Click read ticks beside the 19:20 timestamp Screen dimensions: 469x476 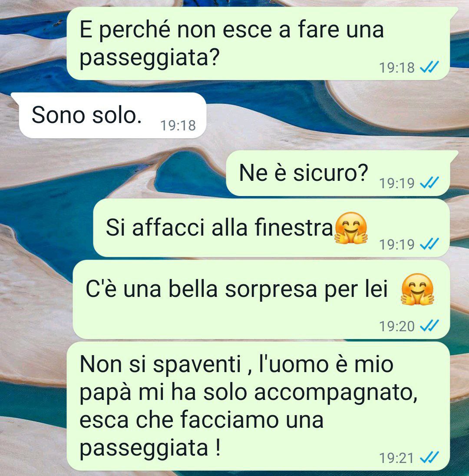429,326
